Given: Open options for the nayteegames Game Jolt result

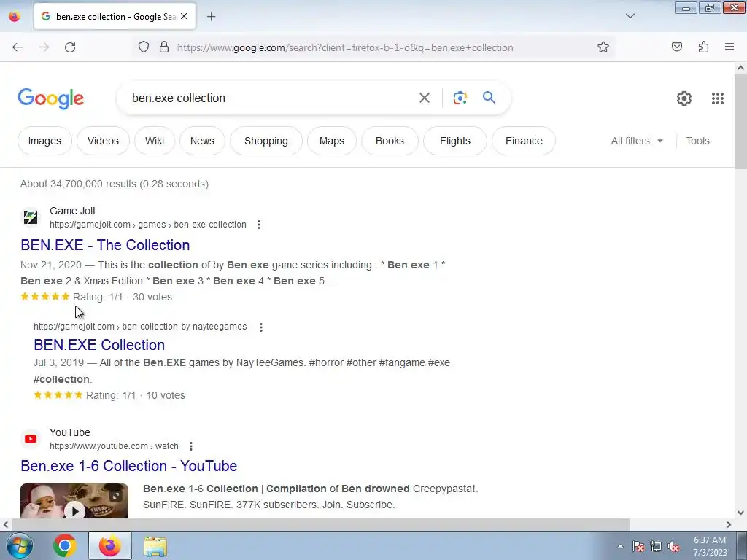Looking at the screenshot, I should (260, 327).
